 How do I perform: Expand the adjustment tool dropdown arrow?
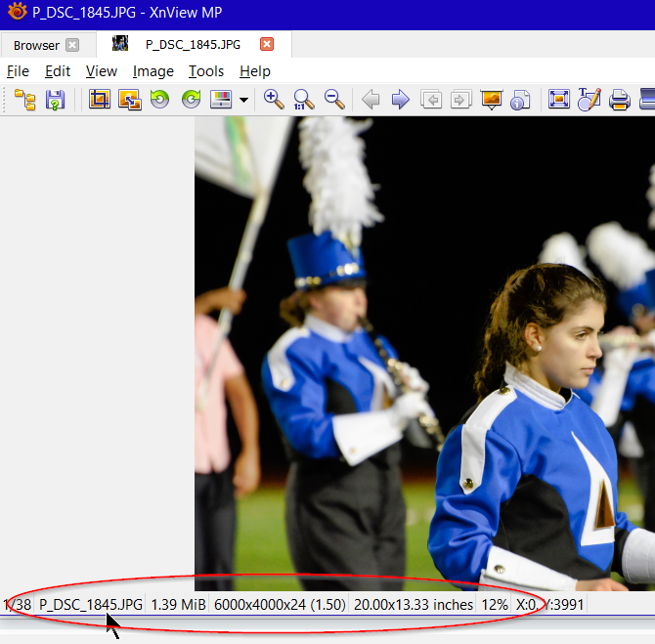[243, 101]
